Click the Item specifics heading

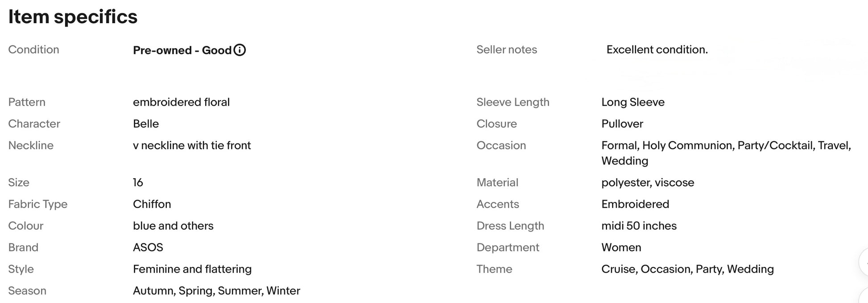coord(73,17)
